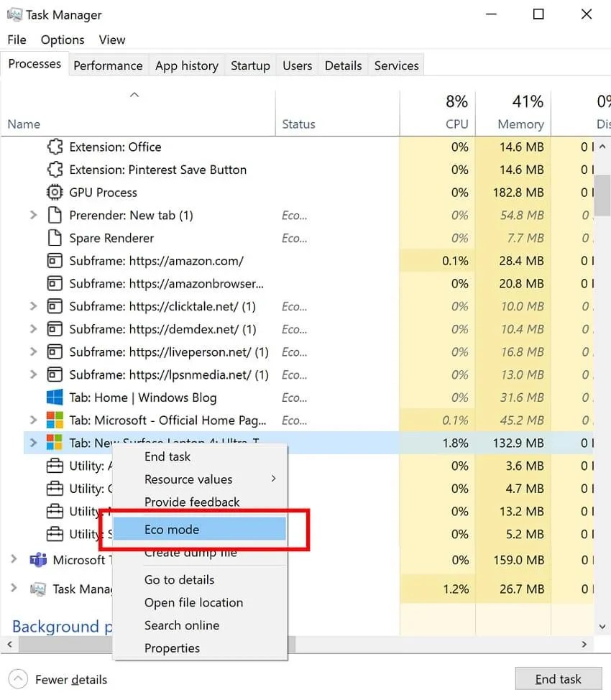This screenshot has width=611, height=700.
Task: Click the Microsoft Teams app icon
Action: point(37,560)
